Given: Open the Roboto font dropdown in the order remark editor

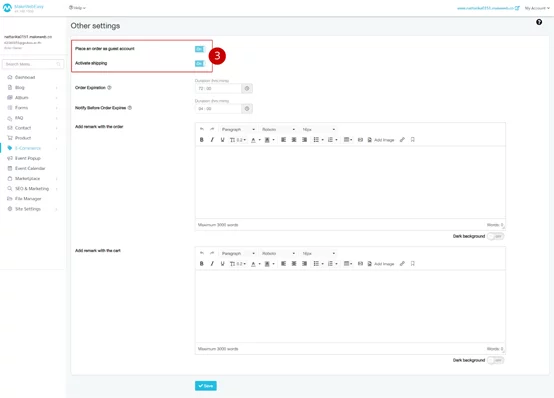Looking at the screenshot, I should coord(278,129).
